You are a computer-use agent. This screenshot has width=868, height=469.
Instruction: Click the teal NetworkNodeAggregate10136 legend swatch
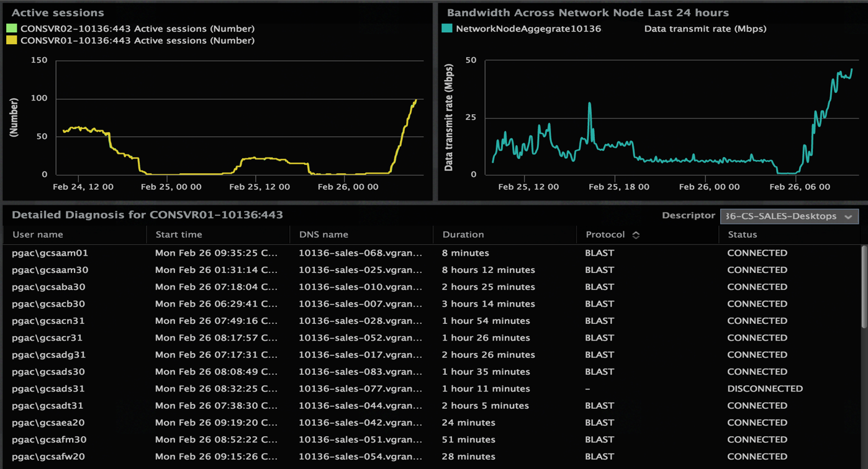(x=446, y=29)
